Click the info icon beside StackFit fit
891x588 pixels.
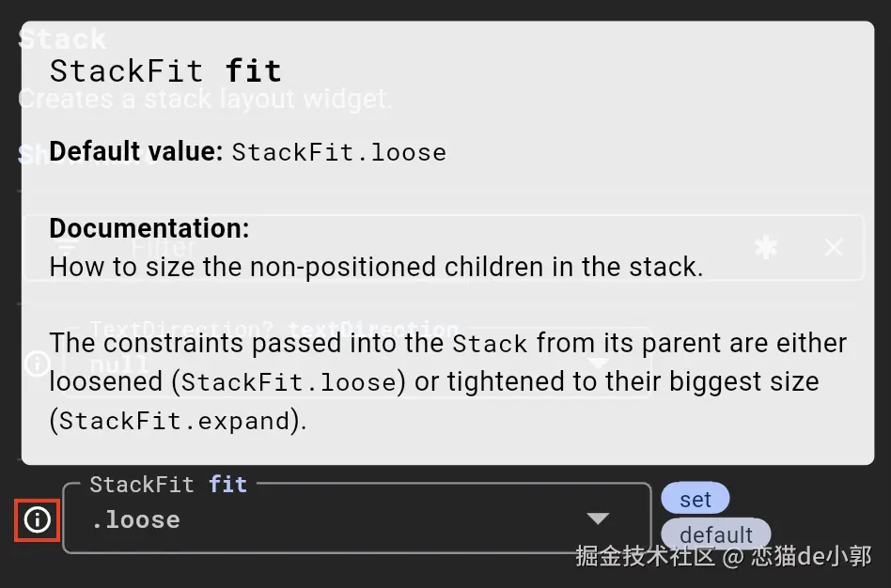point(38,519)
